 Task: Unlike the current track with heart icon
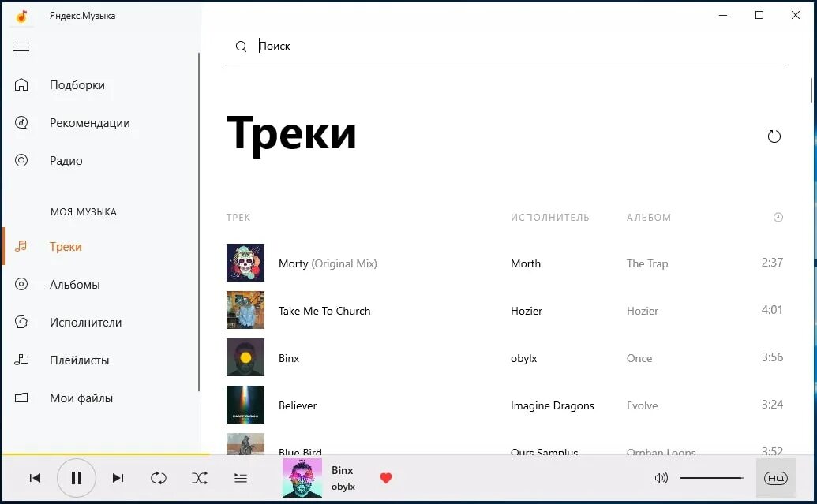pyautogui.click(x=385, y=478)
